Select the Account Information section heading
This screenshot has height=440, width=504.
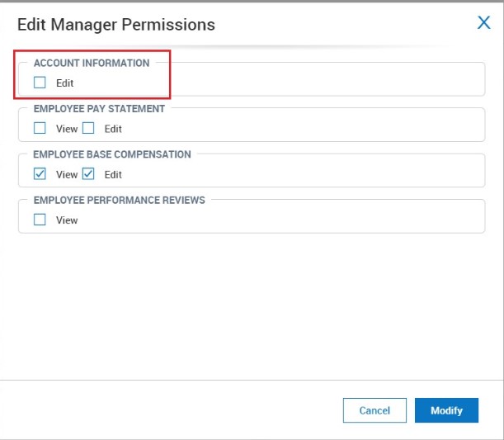tap(92, 63)
